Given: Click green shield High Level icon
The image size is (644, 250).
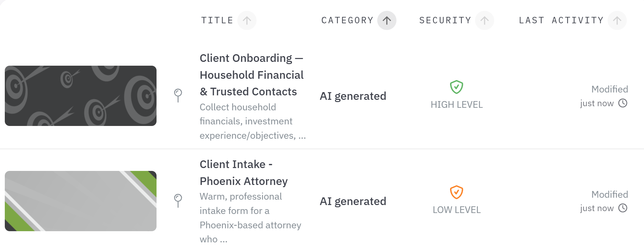Looking at the screenshot, I should (x=456, y=87).
